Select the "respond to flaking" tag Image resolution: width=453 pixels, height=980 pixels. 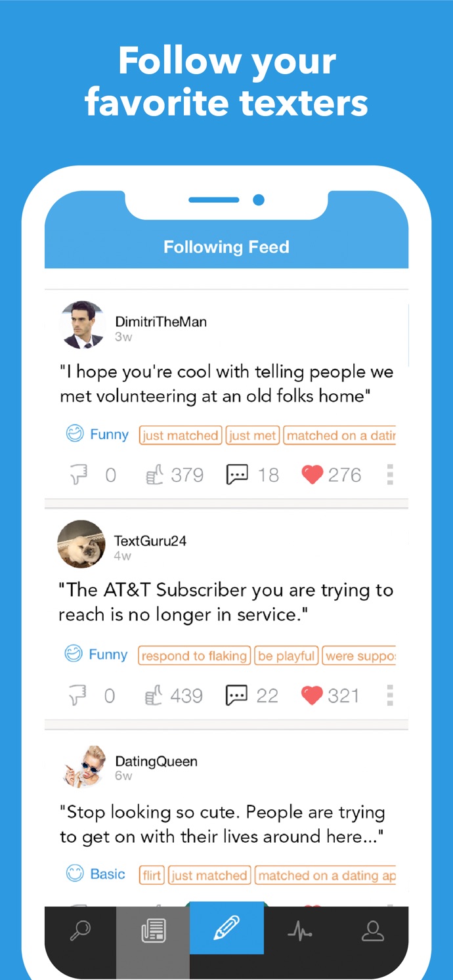194,656
